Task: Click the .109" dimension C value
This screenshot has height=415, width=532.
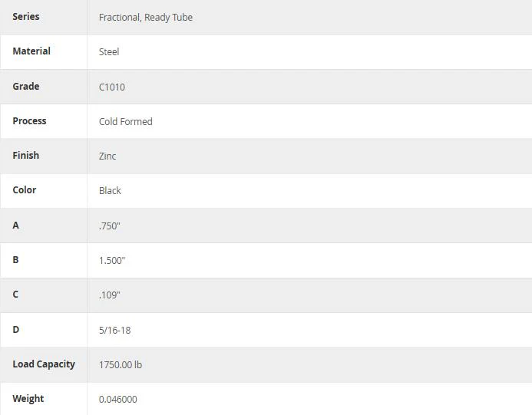Action: point(110,295)
